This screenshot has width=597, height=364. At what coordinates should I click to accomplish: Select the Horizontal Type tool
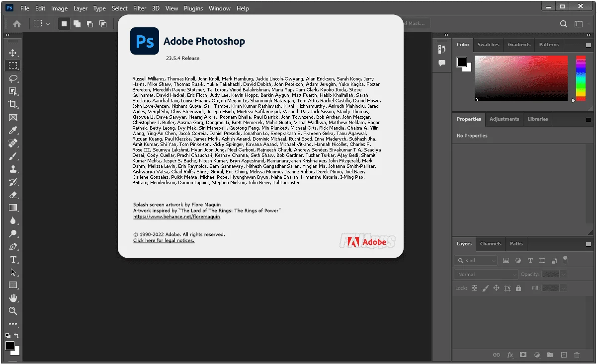[13, 259]
